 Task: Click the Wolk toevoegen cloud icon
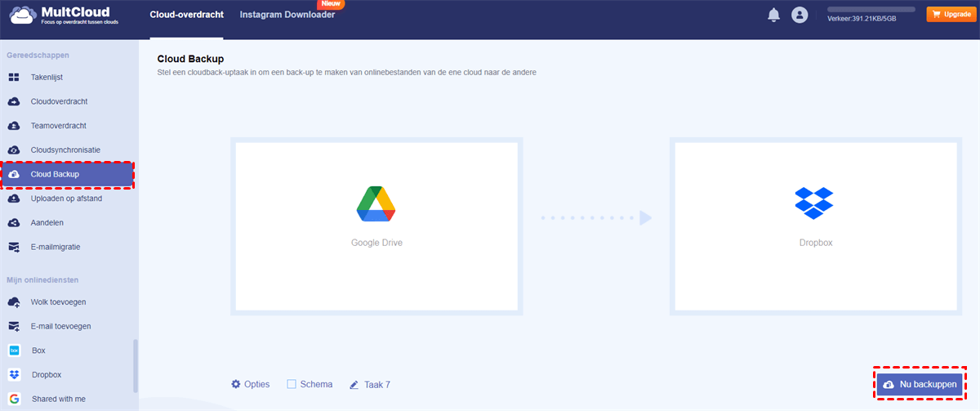tap(14, 302)
